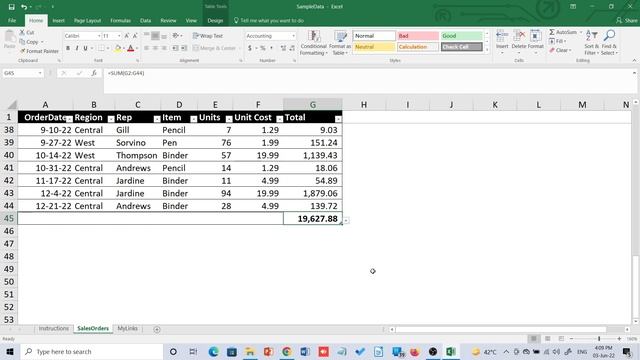640x360 pixels.
Task: Click the Orientation text angle icon
Action: tap(176, 36)
